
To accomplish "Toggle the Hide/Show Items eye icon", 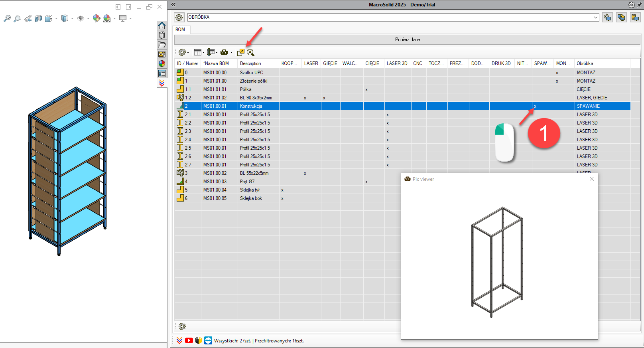I will coord(81,18).
